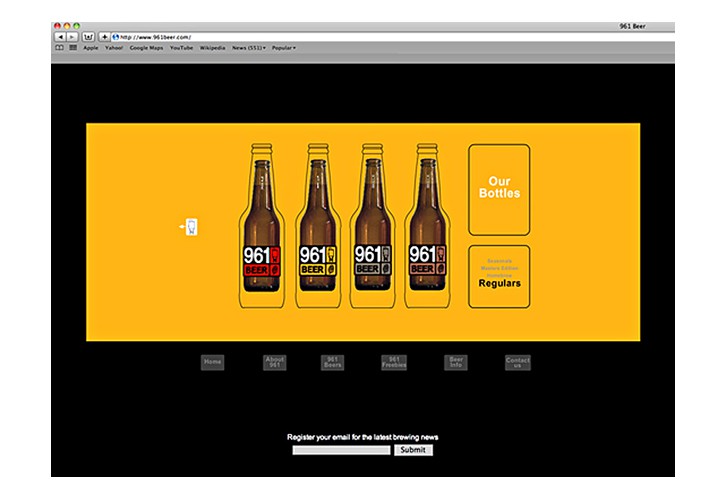The width and height of the screenshot is (726, 500).
Task: Select the copper-label 961 Beer bottle
Action: click(x=427, y=225)
